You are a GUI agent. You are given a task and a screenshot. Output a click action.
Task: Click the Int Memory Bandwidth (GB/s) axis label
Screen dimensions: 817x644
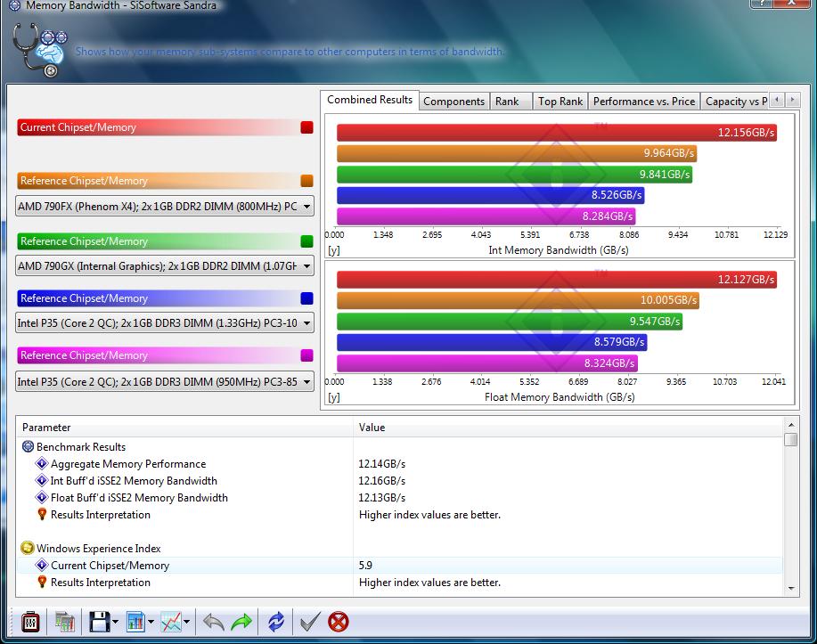pyautogui.click(x=559, y=250)
